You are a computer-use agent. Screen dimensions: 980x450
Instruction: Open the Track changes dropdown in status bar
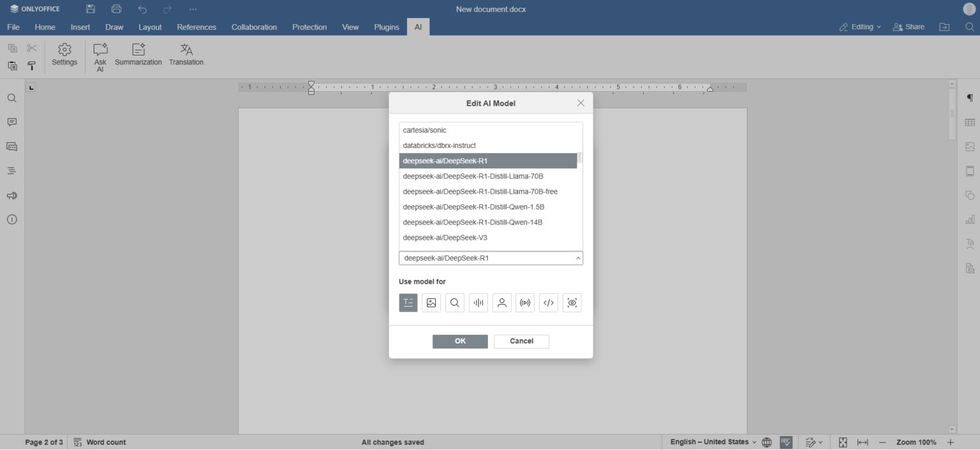[x=814, y=442]
